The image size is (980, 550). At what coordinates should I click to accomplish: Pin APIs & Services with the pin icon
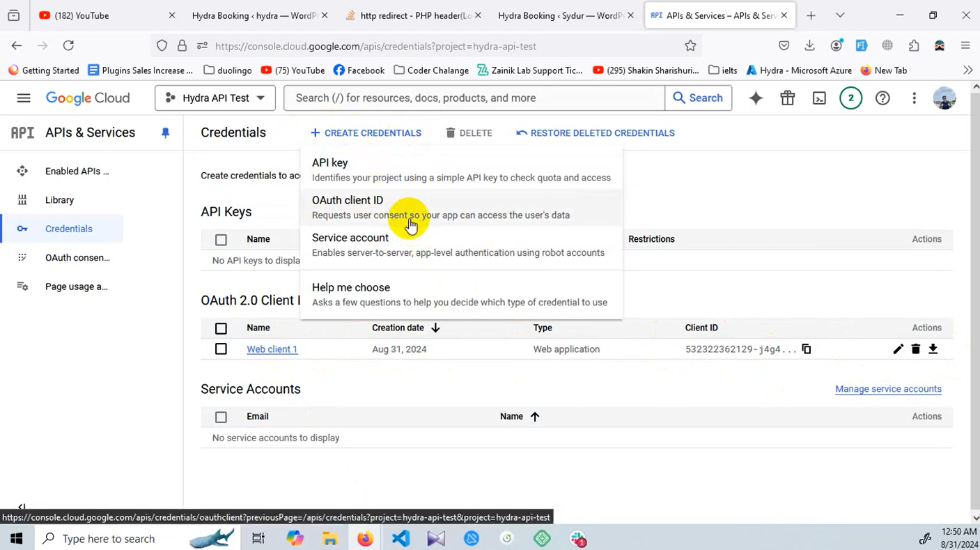(165, 132)
